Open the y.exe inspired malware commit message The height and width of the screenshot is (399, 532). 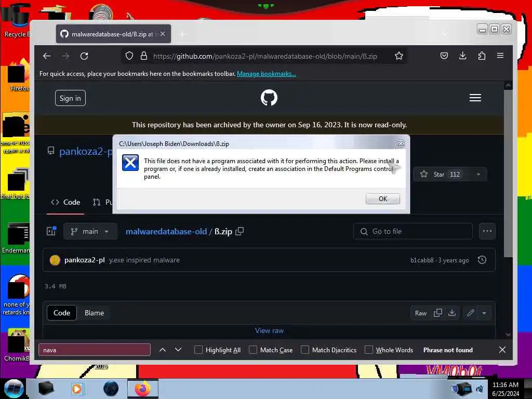coord(144,260)
